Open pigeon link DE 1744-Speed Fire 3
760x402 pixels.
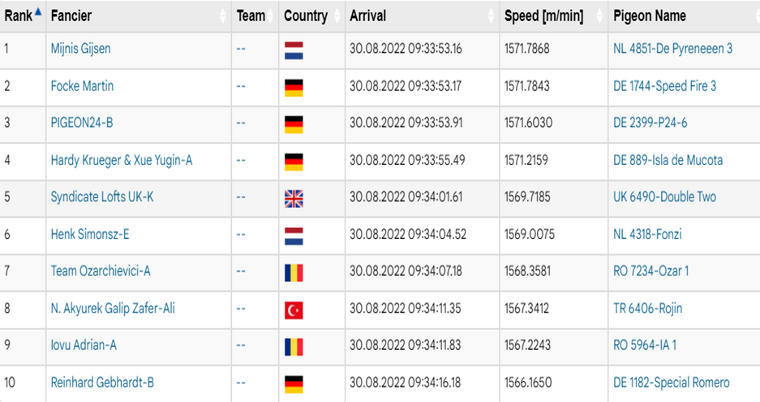coord(665,86)
